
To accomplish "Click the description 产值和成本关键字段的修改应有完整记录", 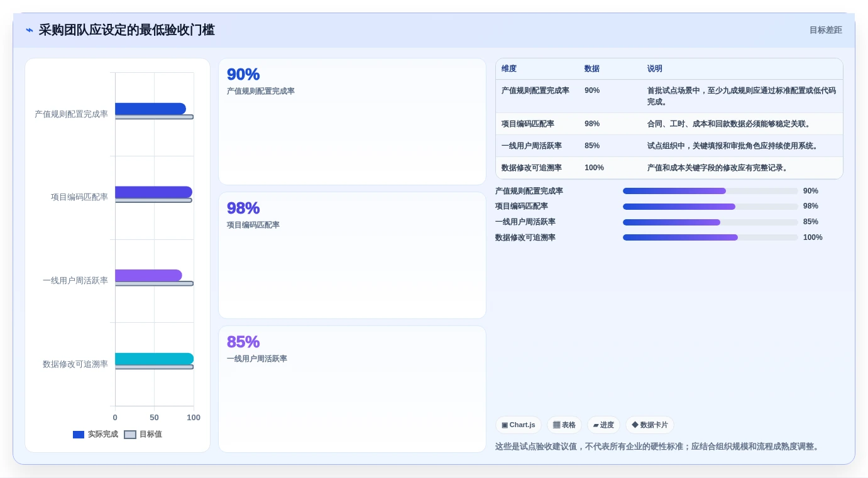I will (x=718, y=168).
